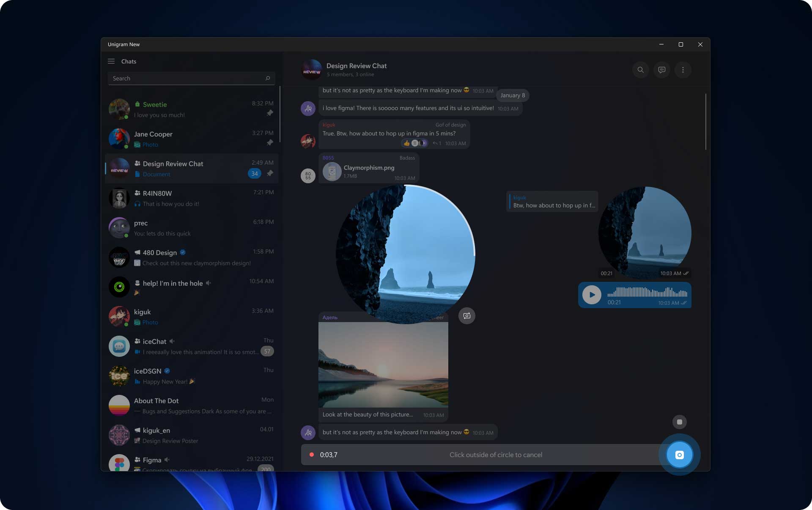Click the reply count arrow on kiguk's message
Image resolution: width=812 pixels, height=510 pixels.
437,143
